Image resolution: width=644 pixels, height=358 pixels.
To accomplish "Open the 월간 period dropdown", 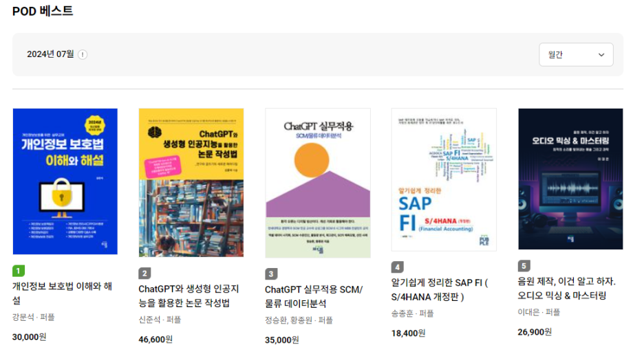I will pyautogui.click(x=576, y=54).
